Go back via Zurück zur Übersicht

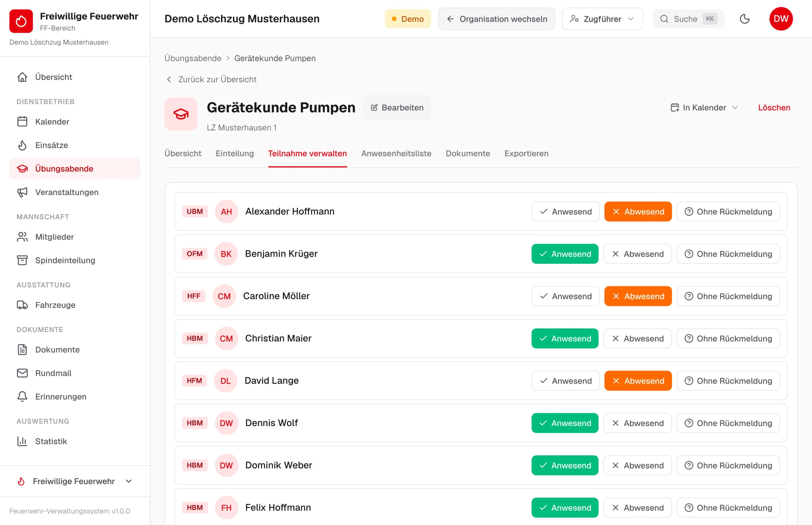pyautogui.click(x=211, y=79)
